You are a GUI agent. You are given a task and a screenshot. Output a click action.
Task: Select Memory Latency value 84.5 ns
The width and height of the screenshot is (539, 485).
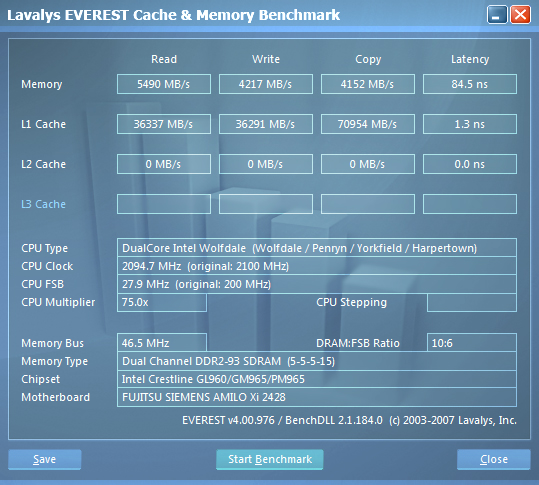470,84
